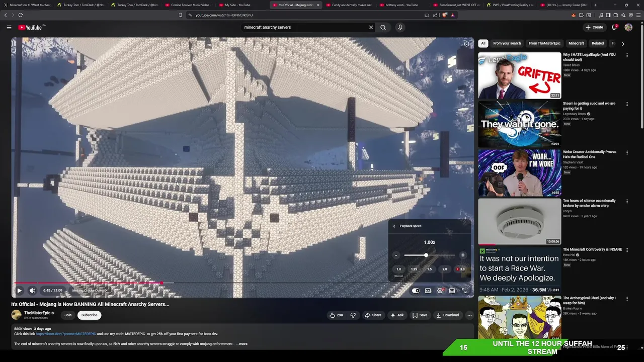Viewport: 644px width, 362px height.
Task: Start voice search with the microphone
Action: (400, 27)
